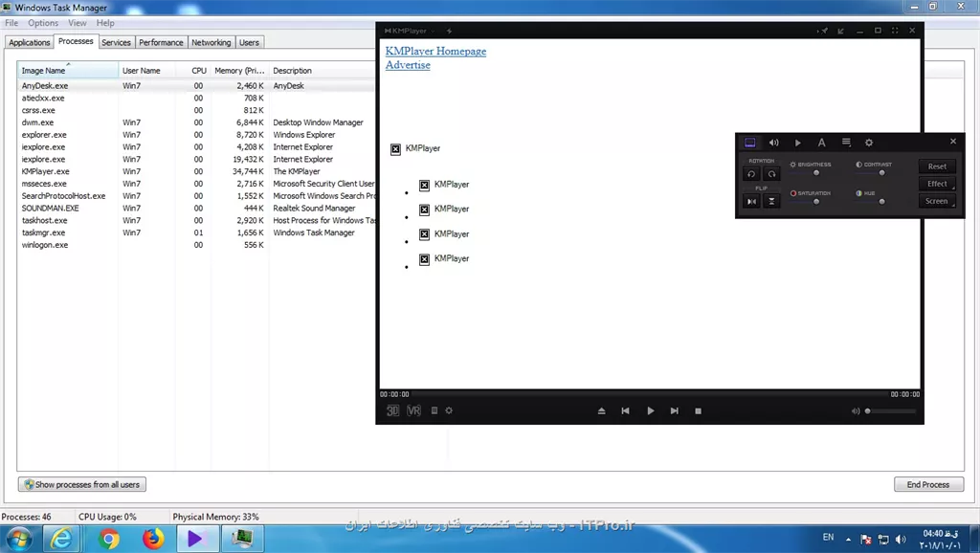Click Show processes from all users
The width and height of the screenshot is (980, 553).
tap(82, 484)
